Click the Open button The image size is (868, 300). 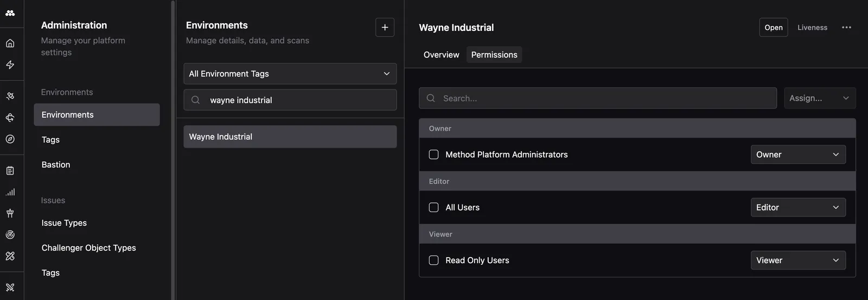click(774, 28)
